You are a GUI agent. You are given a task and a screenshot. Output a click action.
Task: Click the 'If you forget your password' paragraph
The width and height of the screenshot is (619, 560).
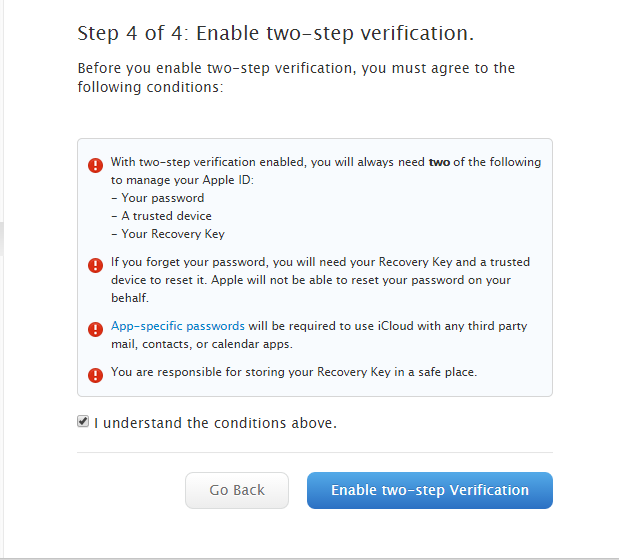click(320, 280)
